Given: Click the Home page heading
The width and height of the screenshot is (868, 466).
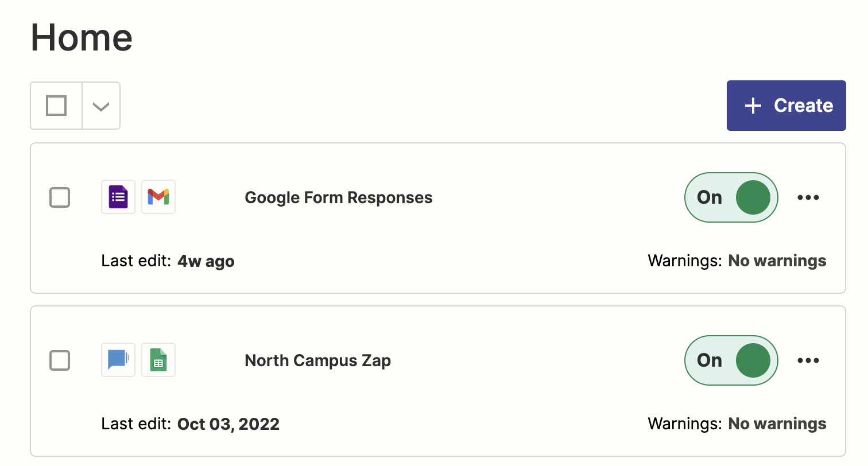Looking at the screenshot, I should [x=82, y=37].
